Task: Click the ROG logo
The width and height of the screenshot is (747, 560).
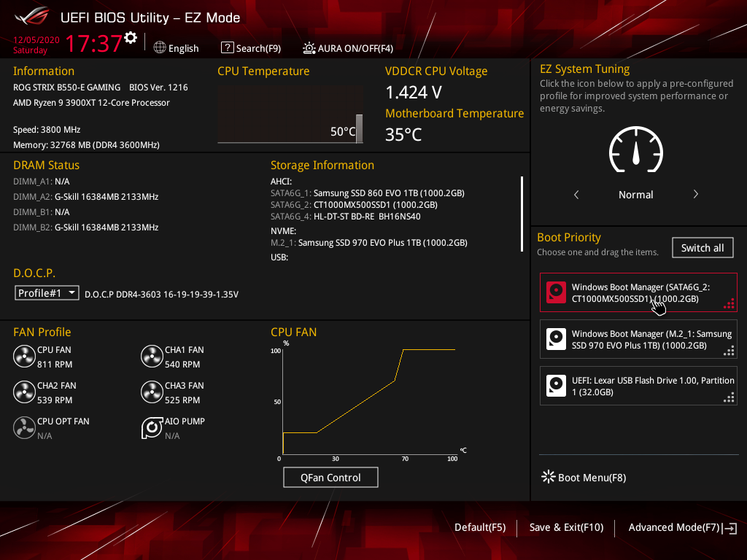Action: click(32, 17)
